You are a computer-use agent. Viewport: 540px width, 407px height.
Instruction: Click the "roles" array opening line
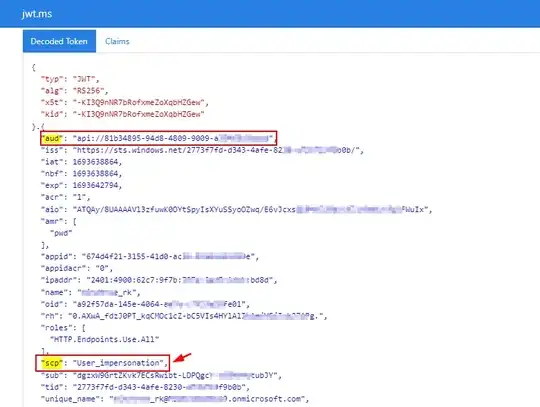(63, 328)
